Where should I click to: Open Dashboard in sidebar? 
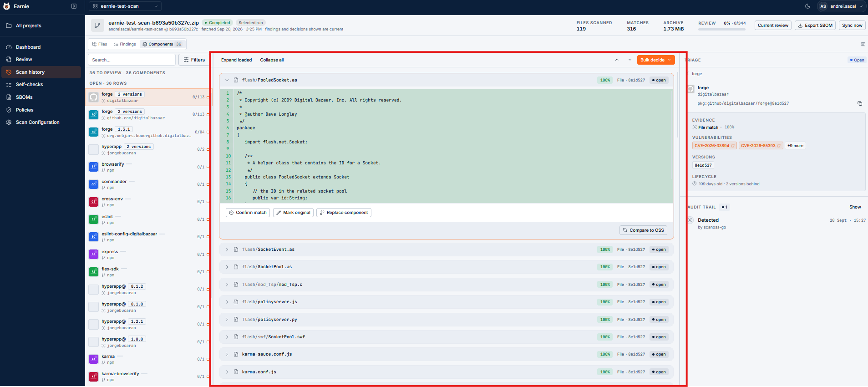pyautogui.click(x=28, y=47)
